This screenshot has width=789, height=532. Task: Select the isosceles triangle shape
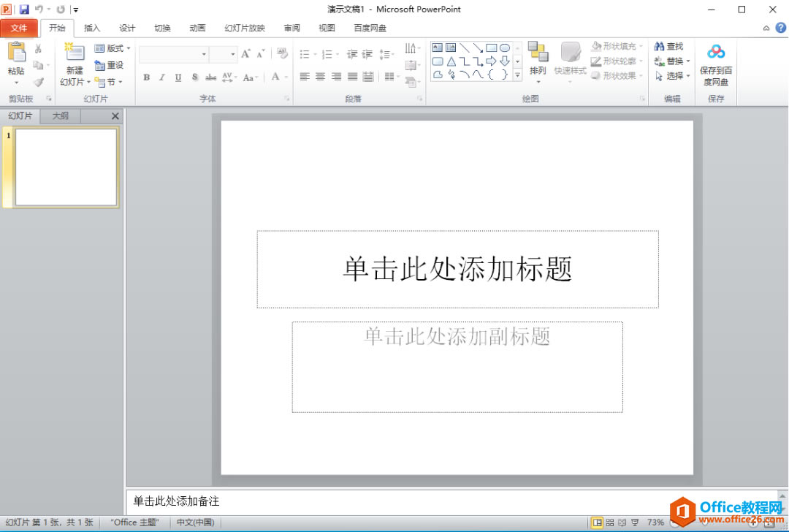pos(451,61)
